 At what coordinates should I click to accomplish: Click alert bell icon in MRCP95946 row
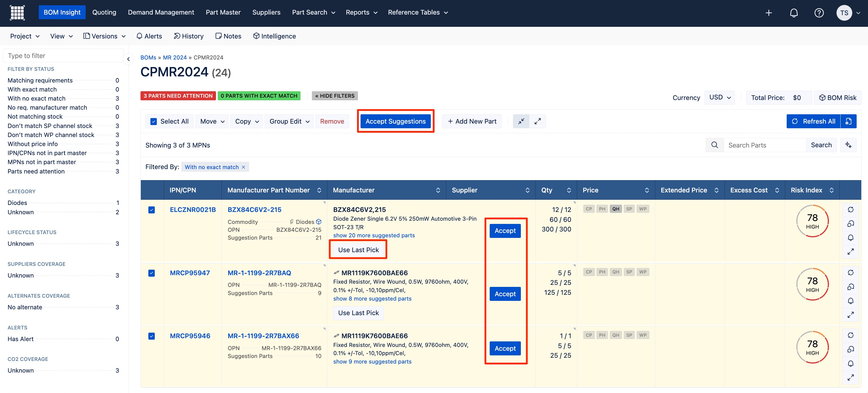click(x=851, y=364)
